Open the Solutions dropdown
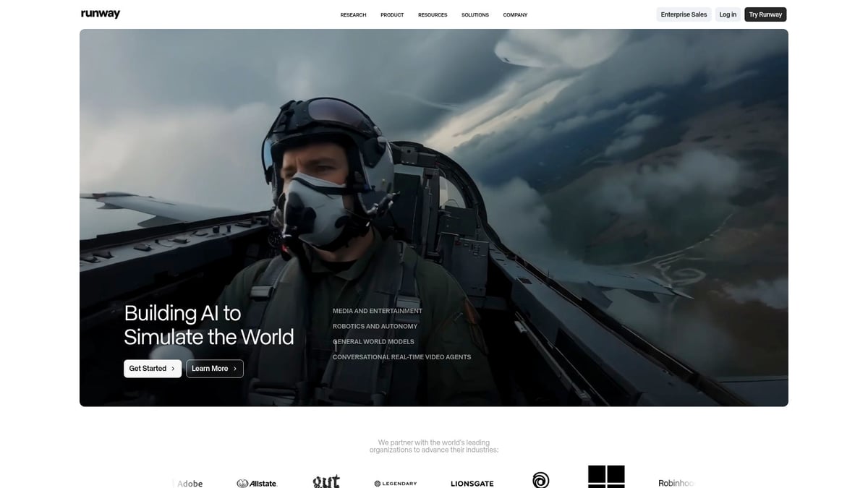Viewport: 868px width, 488px height. (475, 14)
